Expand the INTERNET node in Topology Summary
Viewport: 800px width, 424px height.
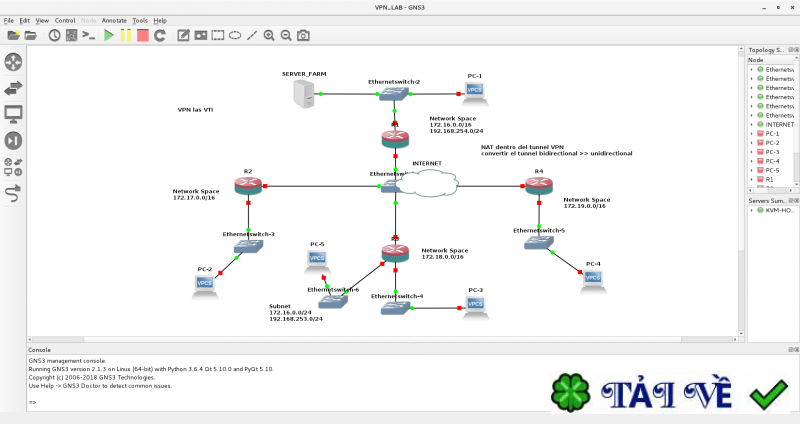click(752, 124)
